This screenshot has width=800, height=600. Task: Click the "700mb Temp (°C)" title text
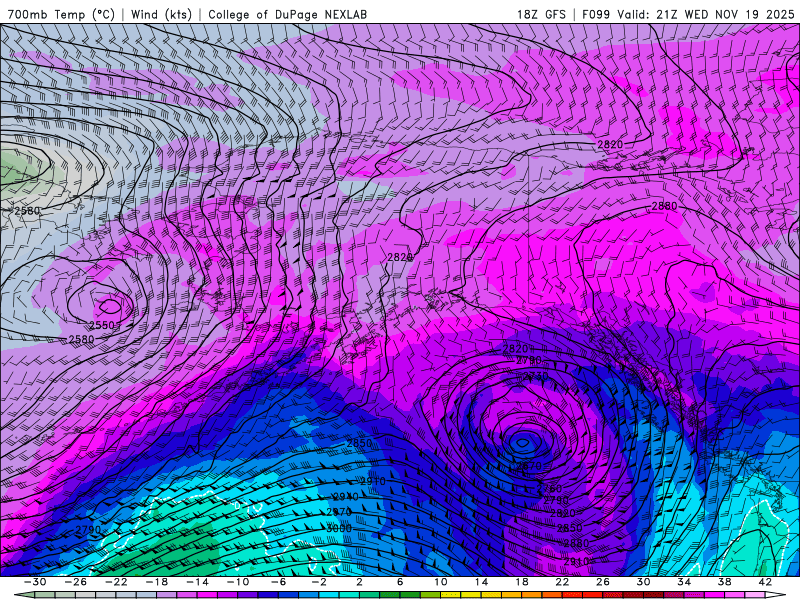(x=61, y=14)
